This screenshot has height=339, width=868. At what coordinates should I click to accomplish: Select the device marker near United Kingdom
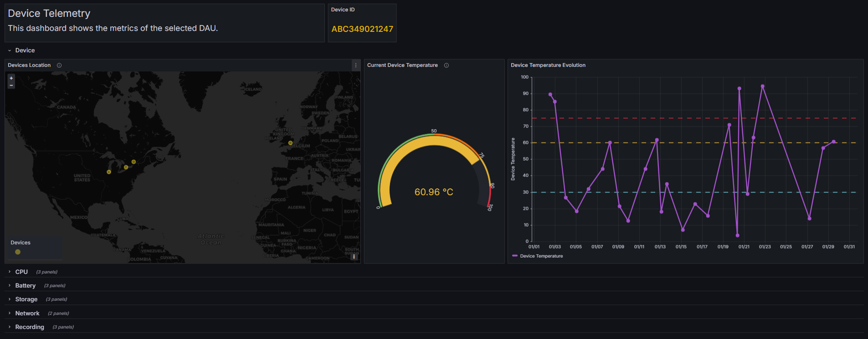pyautogui.click(x=290, y=143)
